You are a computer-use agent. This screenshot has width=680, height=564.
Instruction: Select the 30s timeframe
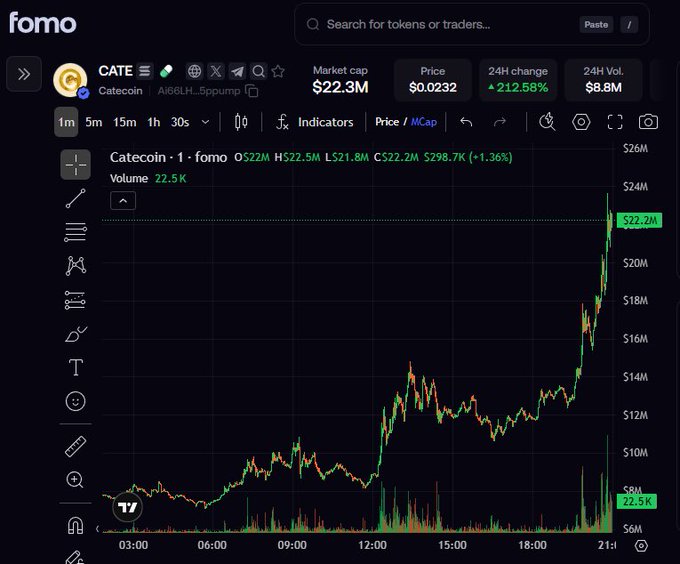(x=180, y=122)
